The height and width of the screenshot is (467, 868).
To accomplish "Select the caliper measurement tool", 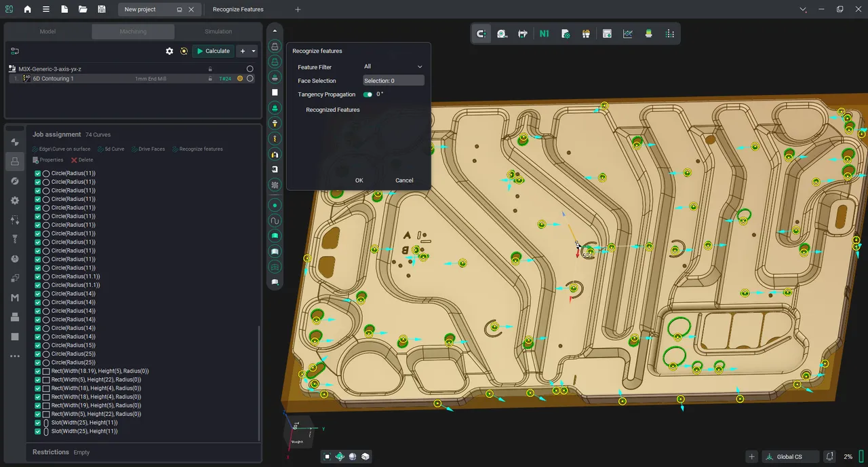I will click(523, 33).
